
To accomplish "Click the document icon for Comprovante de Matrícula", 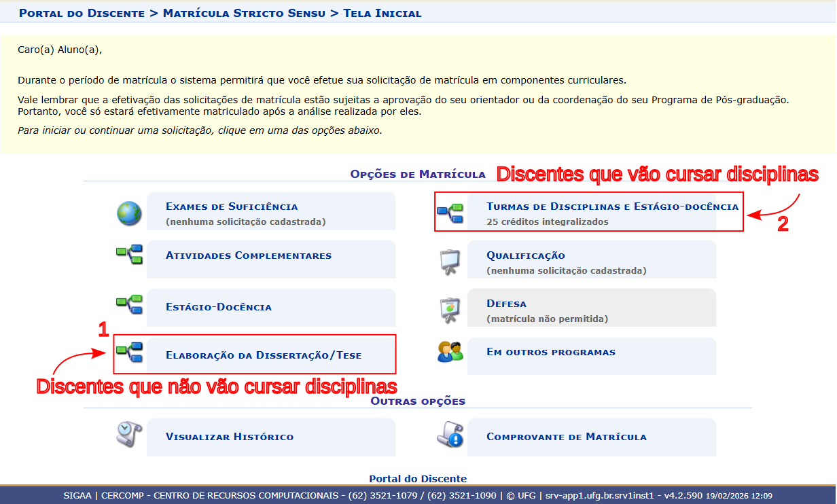I will [x=450, y=437].
